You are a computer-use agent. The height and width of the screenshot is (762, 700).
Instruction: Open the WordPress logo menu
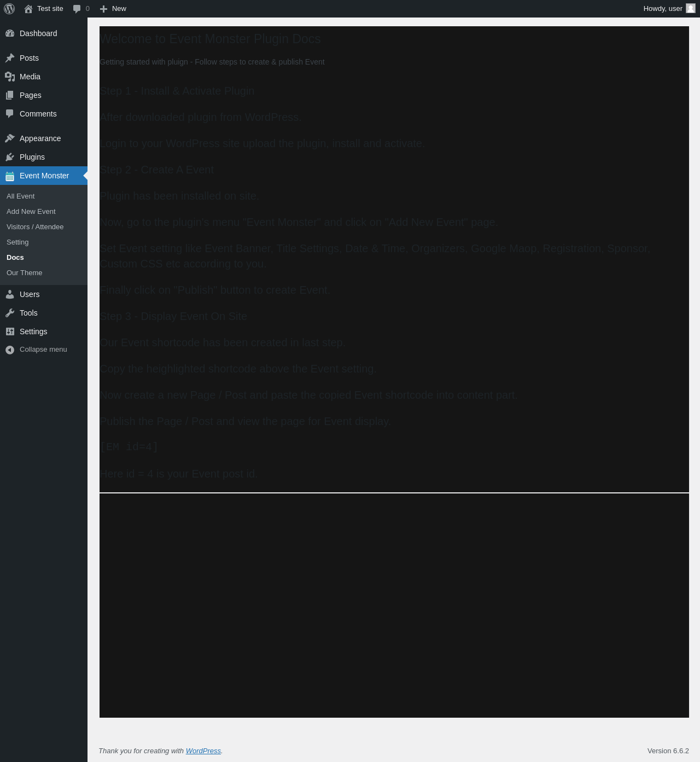[x=9, y=9]
